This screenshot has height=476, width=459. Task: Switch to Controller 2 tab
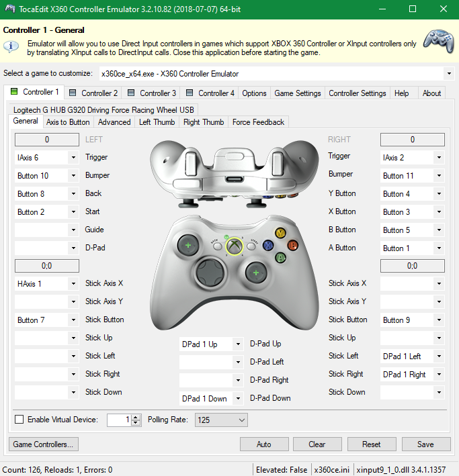coord(93,93)
